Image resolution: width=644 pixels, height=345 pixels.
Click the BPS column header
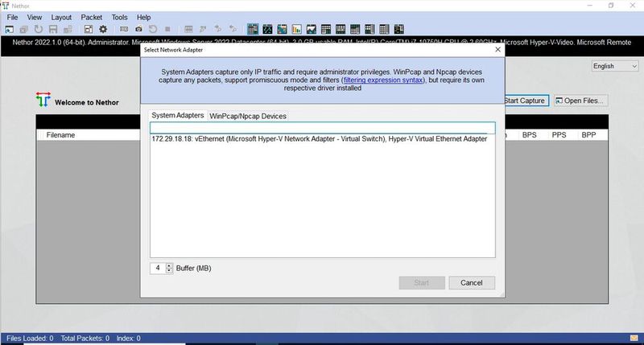530,135
